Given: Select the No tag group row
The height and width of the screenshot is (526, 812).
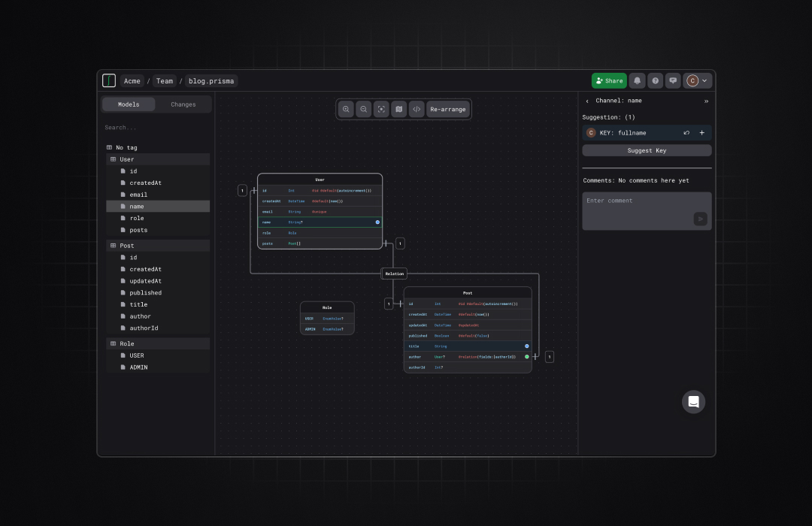Looking at the screenshot, I should [x=158, y=147].
